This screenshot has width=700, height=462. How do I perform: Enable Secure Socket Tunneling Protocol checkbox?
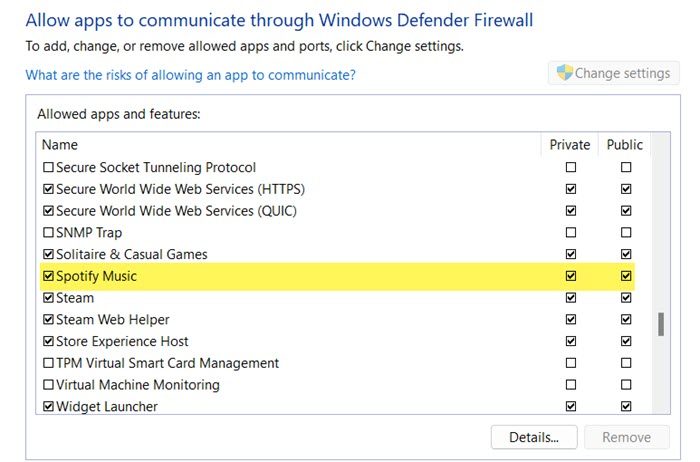[x=48, y=167]
